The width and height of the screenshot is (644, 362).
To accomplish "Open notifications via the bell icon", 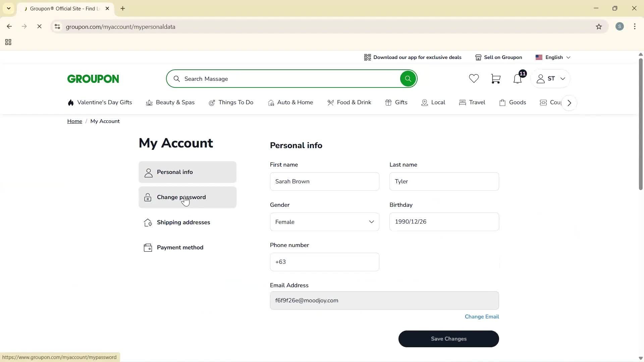I will click(x=517, y=78).
